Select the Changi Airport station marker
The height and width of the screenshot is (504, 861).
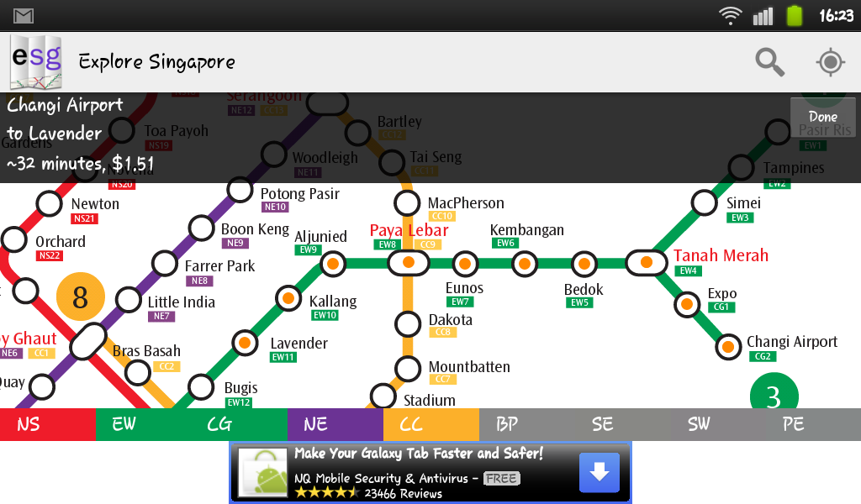[x=729, y=347]
